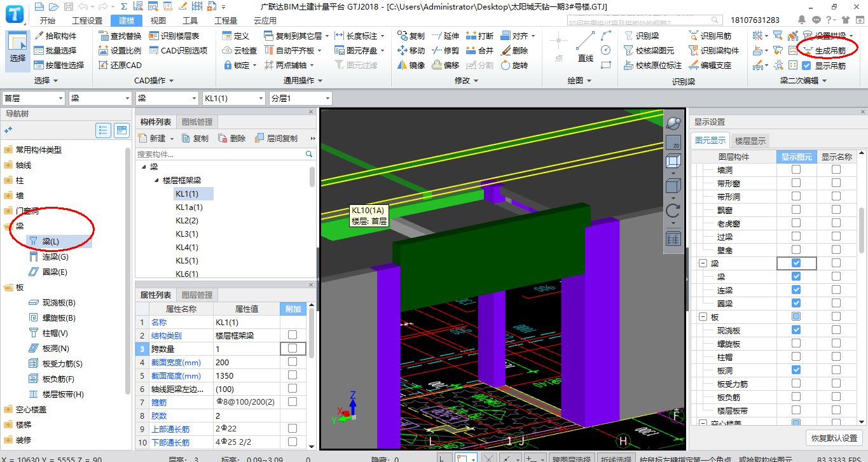Switch to the 视图 ribbon tab
Viewport: 868px width, 462px height.
[x=158, y=20]
